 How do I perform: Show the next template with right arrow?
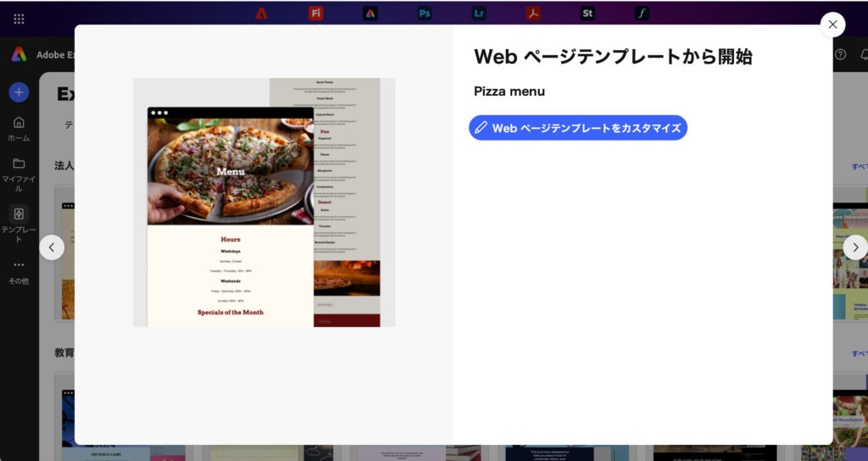pyautogui.click(x=854, y=247)
